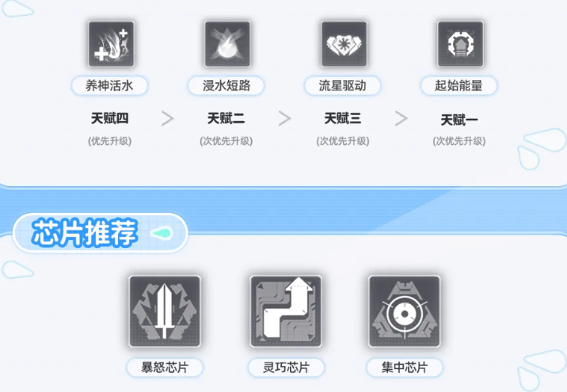
Task: Open the 灵巧芯片 arrow chip icon
Action: (x=286, y=311)
